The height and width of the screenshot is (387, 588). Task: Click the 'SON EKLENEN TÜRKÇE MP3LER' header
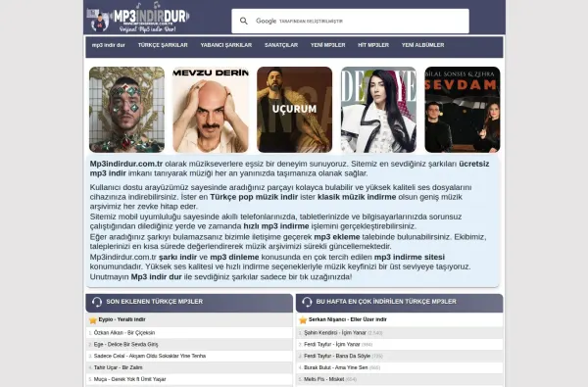click(155, 302)
